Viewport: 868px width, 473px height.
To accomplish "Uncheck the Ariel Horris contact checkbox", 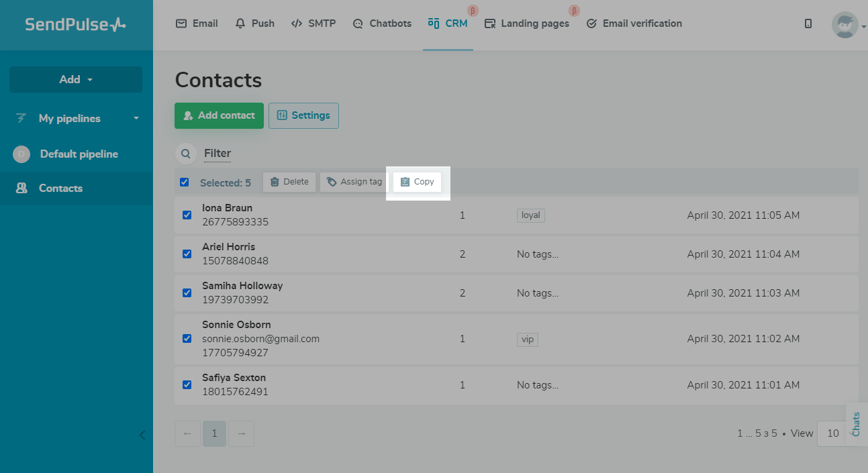I will [x=187, y=254].
